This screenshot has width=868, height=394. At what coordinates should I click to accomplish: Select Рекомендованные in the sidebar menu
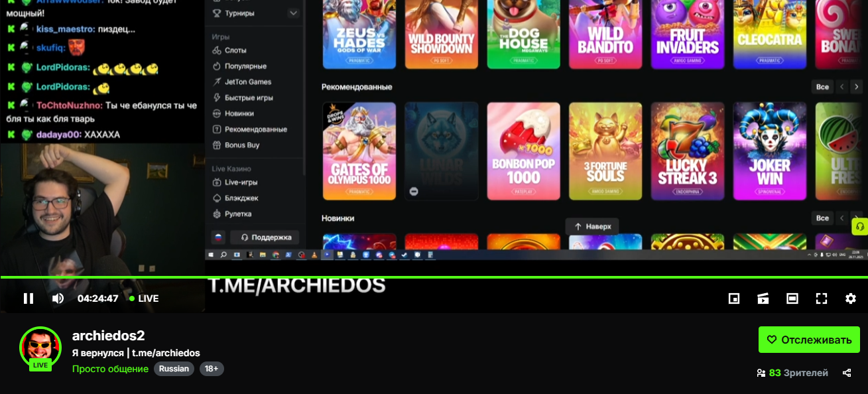click(255, 129)
